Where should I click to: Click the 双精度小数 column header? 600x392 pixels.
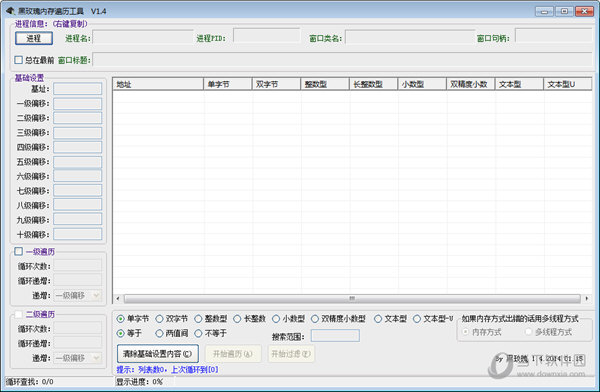[471, 84]
